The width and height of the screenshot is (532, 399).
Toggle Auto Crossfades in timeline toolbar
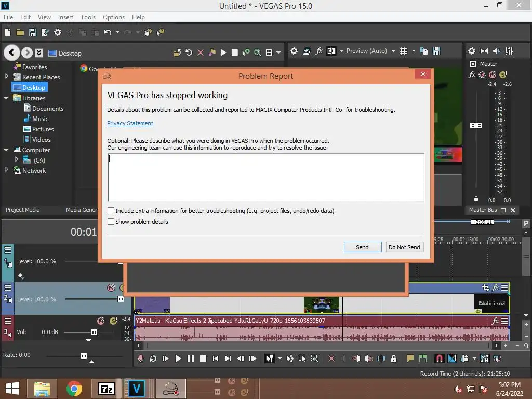[452, 358]
